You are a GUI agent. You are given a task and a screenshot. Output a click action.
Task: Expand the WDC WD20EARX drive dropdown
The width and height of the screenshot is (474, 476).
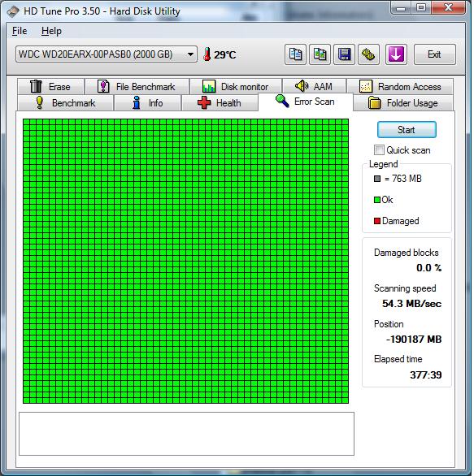[x=107, y=54]
